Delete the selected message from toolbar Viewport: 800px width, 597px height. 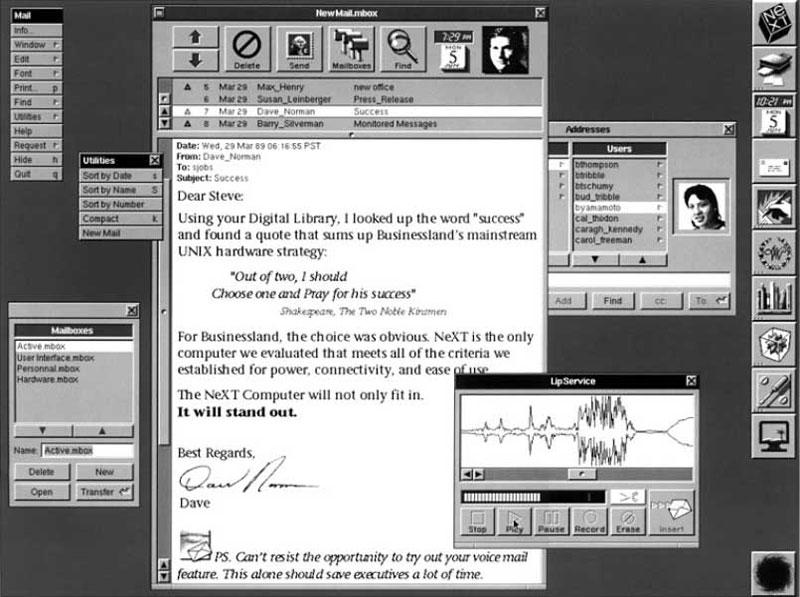pyautogui.click(x=247, y=49)
